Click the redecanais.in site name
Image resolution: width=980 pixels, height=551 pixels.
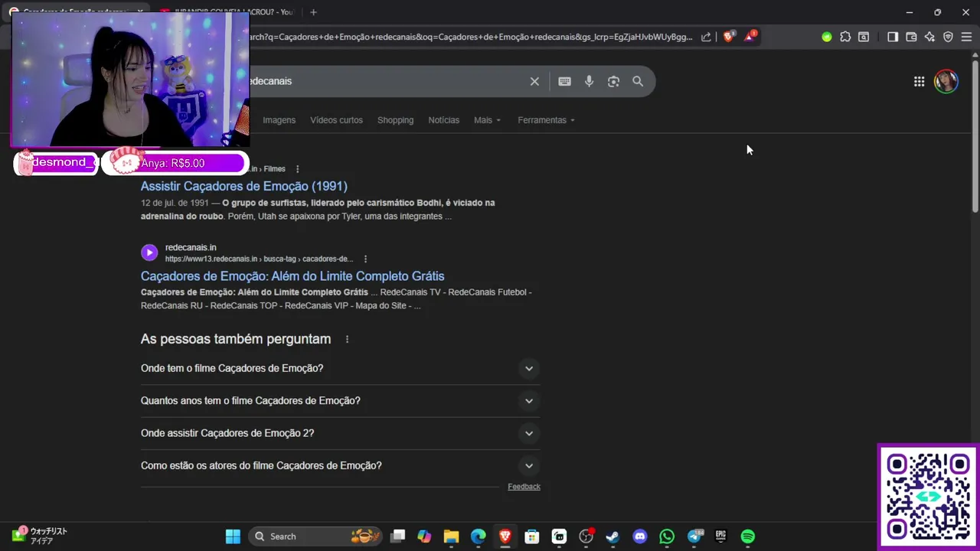click(x=191, y=247)
